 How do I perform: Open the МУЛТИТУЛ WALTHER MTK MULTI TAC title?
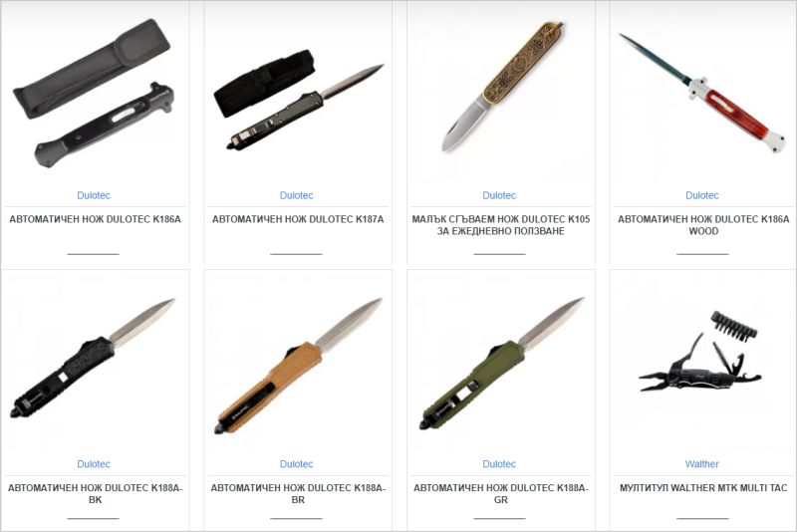point(703,488)
